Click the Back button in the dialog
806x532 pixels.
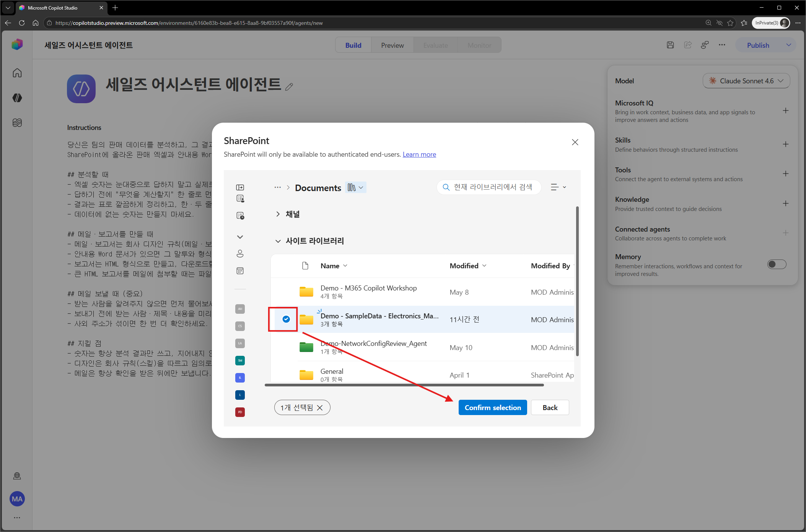[x=550, y=407]
